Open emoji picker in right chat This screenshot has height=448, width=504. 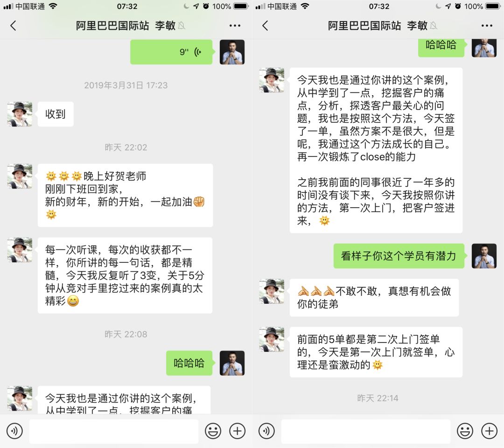coord(465,431)
